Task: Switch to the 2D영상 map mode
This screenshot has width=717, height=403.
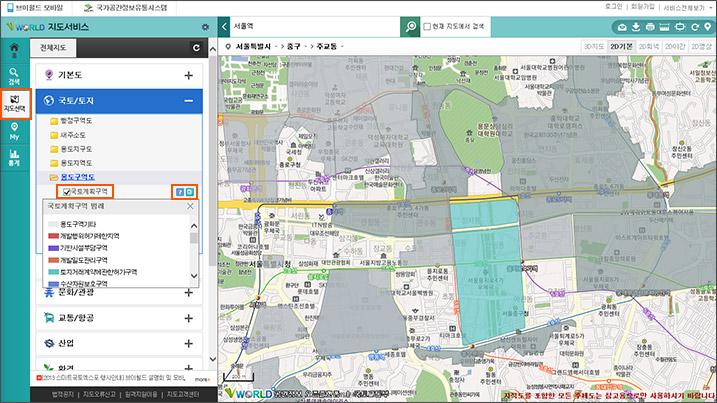Action: click(x=701, y=47)
